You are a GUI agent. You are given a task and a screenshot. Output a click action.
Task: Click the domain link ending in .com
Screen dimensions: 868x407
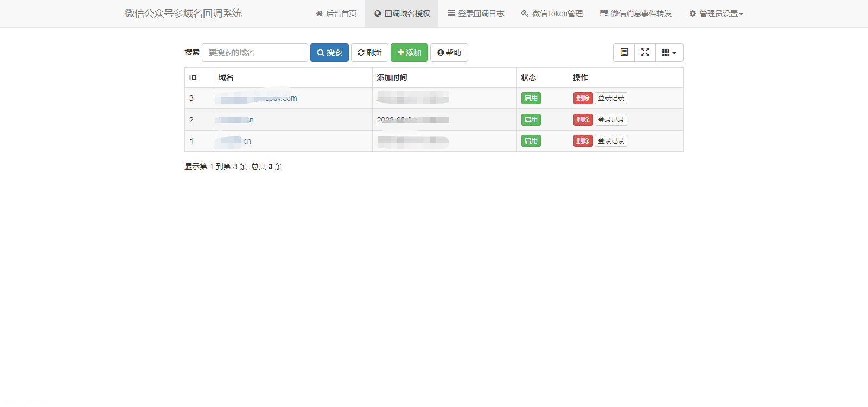(x=282, y=99)
